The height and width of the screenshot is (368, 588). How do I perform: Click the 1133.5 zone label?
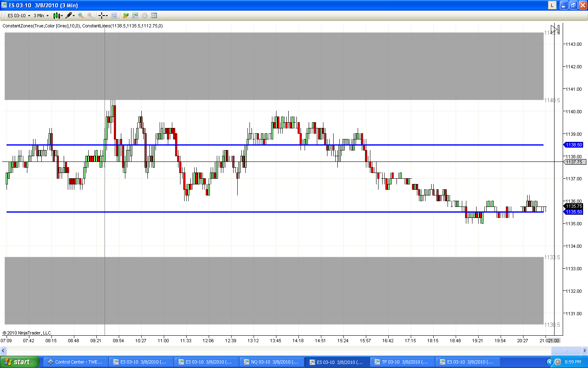click(552, 257)
